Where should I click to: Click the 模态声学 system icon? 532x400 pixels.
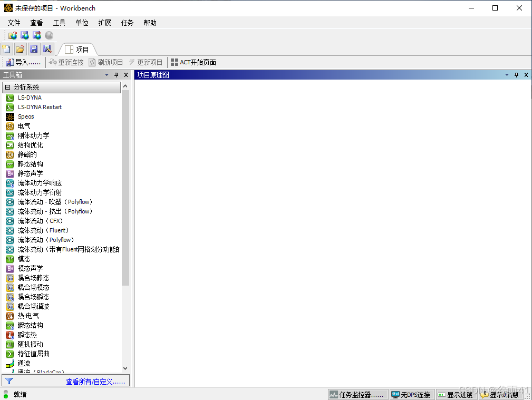tap(10, 269)
